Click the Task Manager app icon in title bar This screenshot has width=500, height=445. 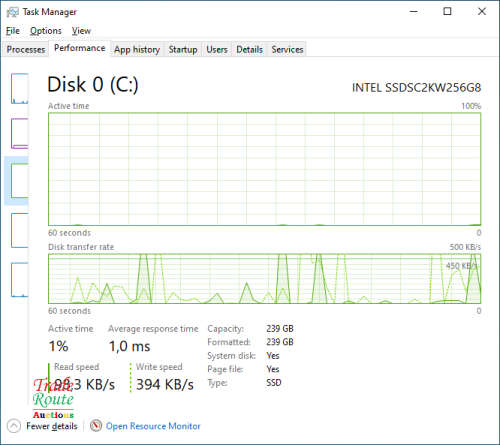[x=13, y=12]
